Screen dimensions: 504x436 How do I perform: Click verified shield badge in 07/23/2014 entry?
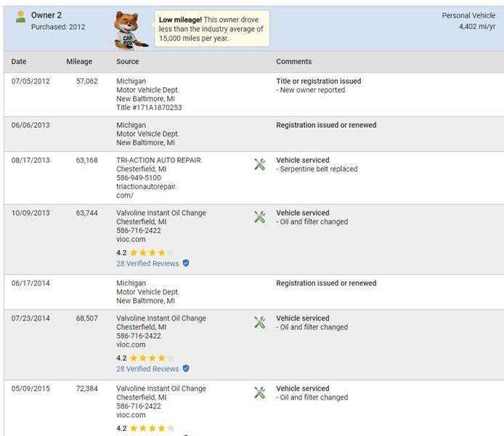click(x=186, y=368)
